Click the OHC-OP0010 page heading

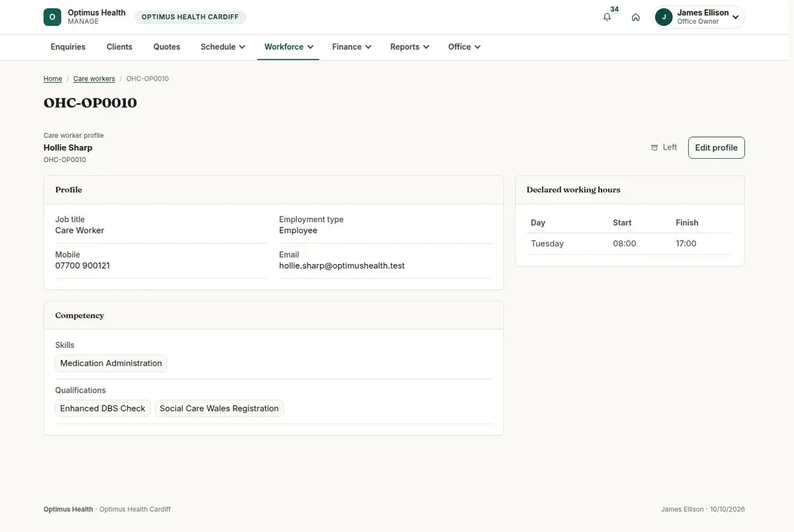[91, 103]
